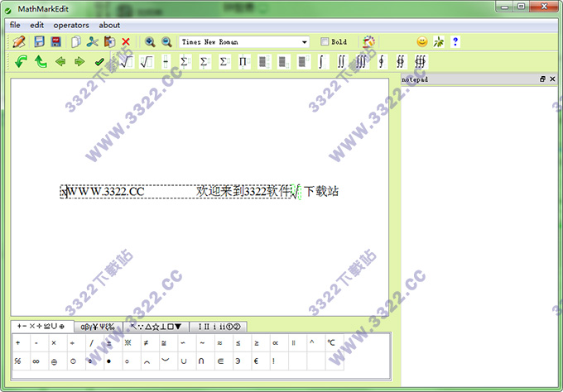This screenshot has width=563, height=392.
Task: Open the edit menu
Action: point(36,25)
